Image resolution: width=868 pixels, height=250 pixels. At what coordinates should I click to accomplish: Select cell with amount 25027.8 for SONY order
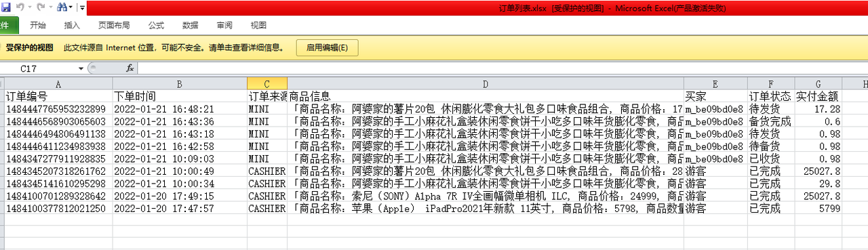pyautogui.click(x=818, y=196)
